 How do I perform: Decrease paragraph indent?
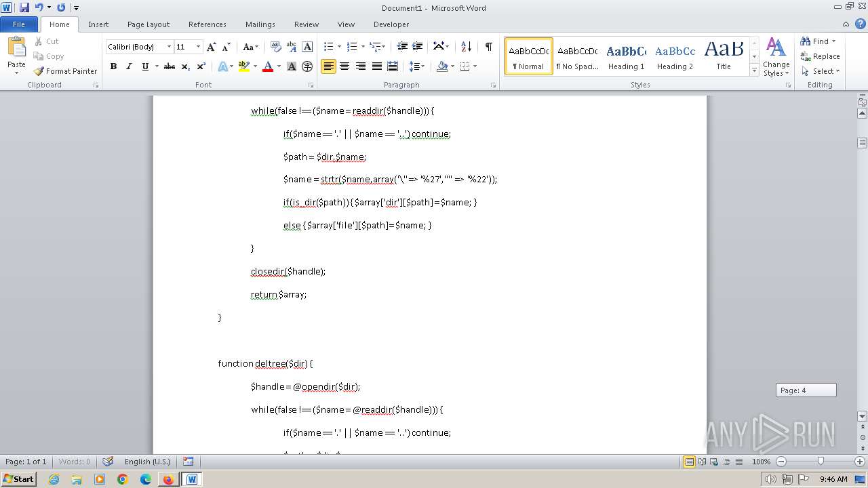coord(402,47)
